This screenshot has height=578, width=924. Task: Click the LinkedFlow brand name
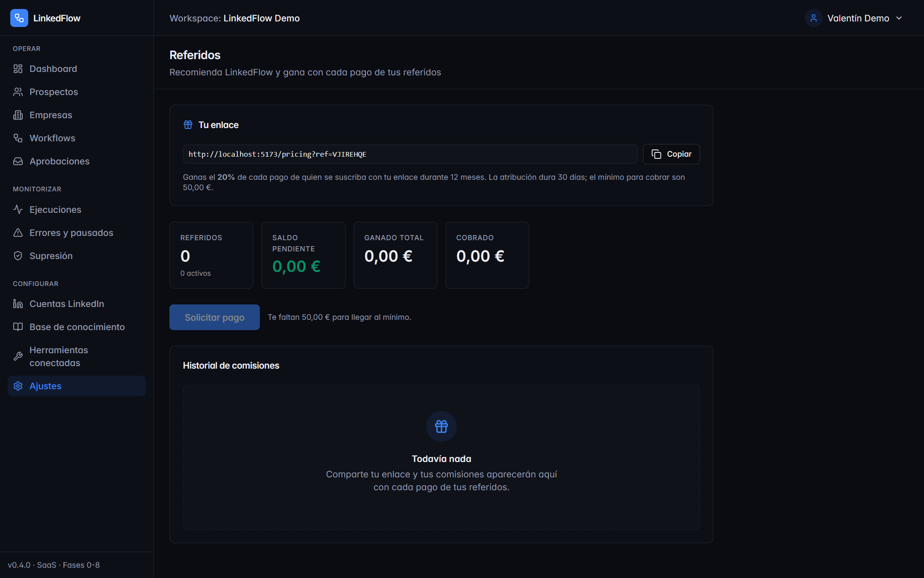tap(57, 18)
